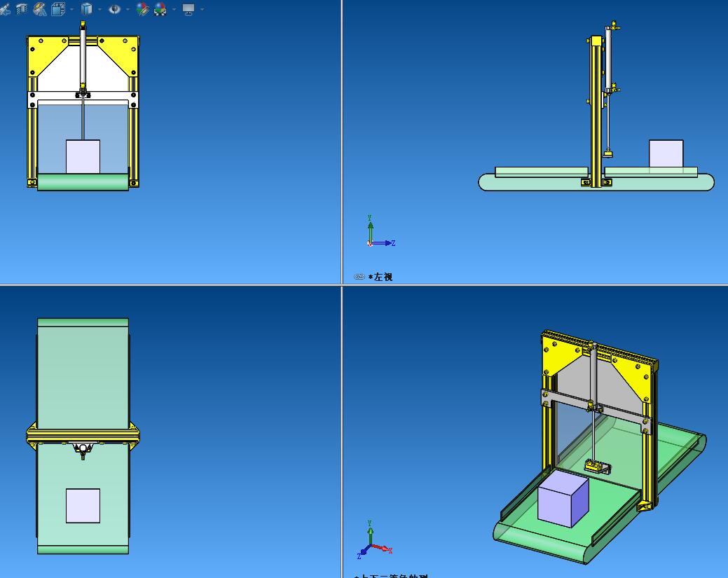Click the Z axis of the left-view triad
Screen dimensions: 728x578
(383, 243)
